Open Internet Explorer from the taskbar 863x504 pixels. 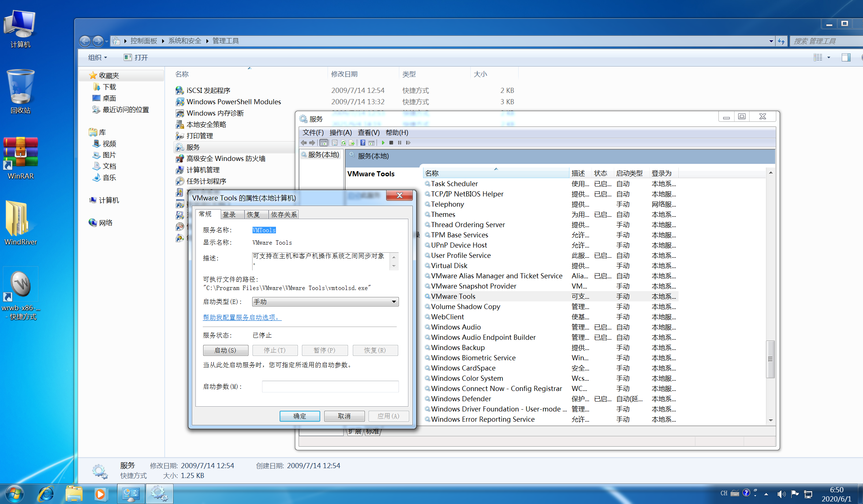[46, 494]
